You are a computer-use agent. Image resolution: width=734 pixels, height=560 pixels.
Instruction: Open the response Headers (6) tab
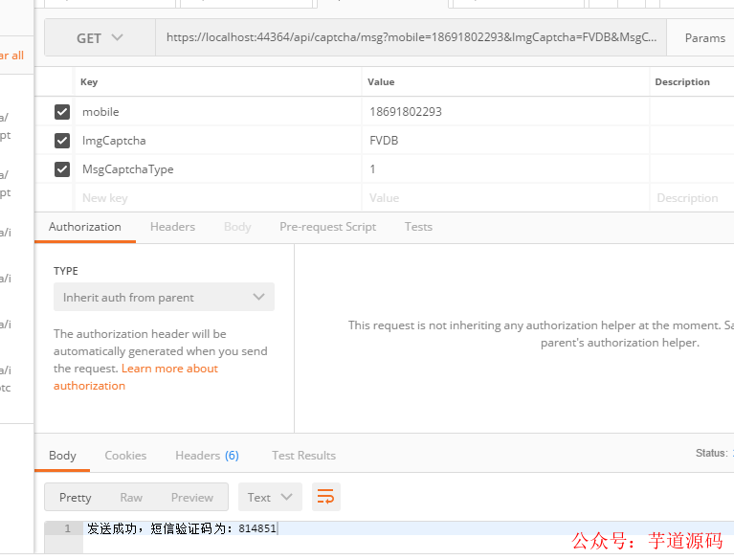[x=207, y=456]
